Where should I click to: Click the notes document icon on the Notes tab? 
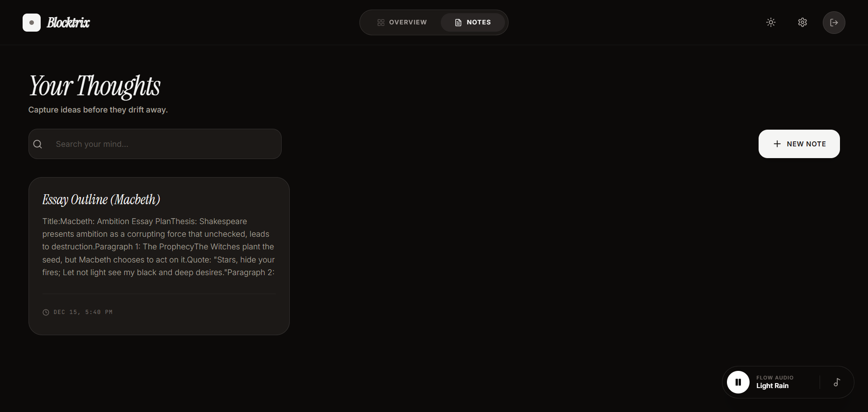(x=458, y=22)
